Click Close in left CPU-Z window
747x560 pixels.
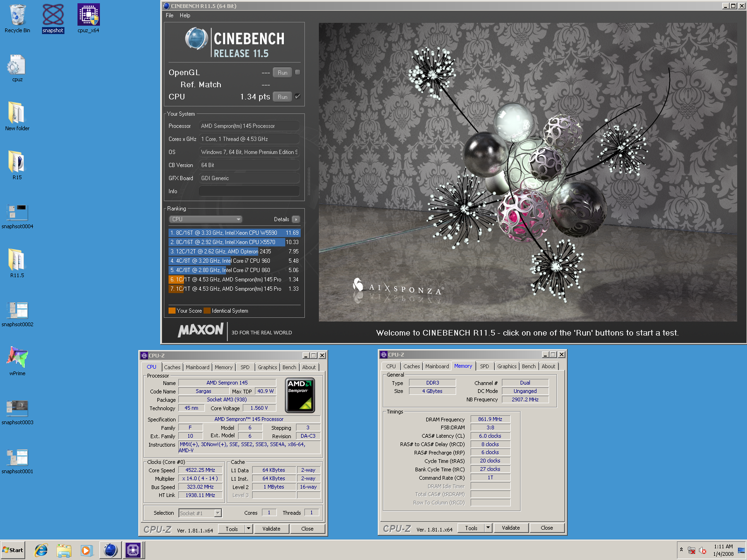(x=307, y=529)
